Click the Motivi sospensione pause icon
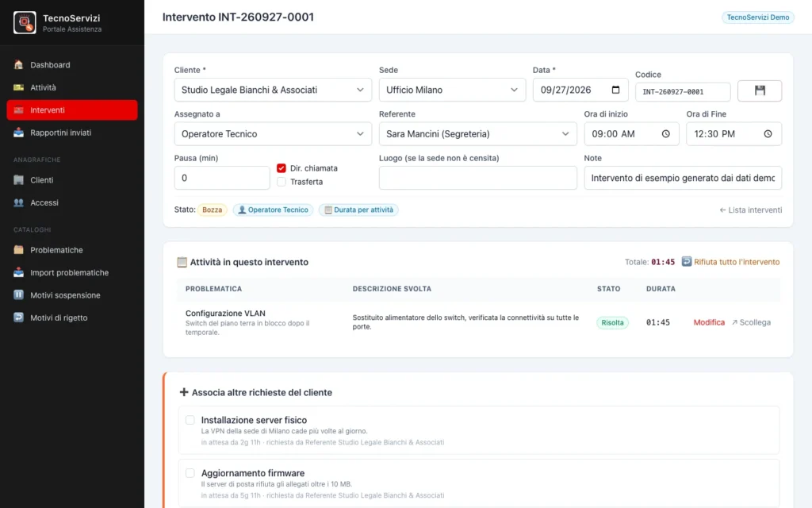812x508 pixels. 19,295
